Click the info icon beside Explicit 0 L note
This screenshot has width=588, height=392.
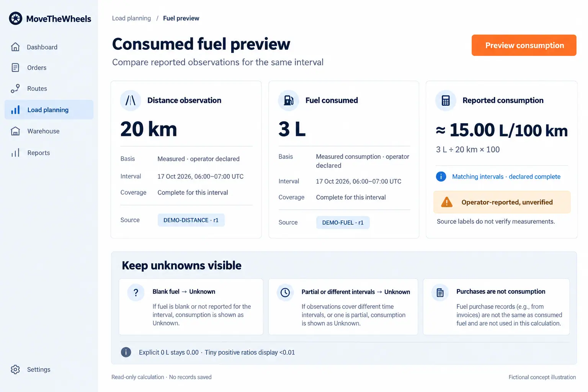point(126,352)
